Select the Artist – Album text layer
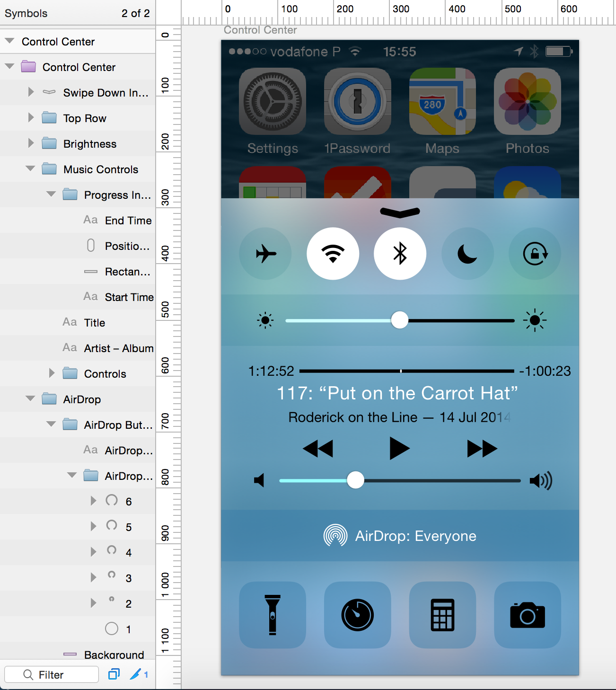The image size is (616, 690). [x=78, y=348]
